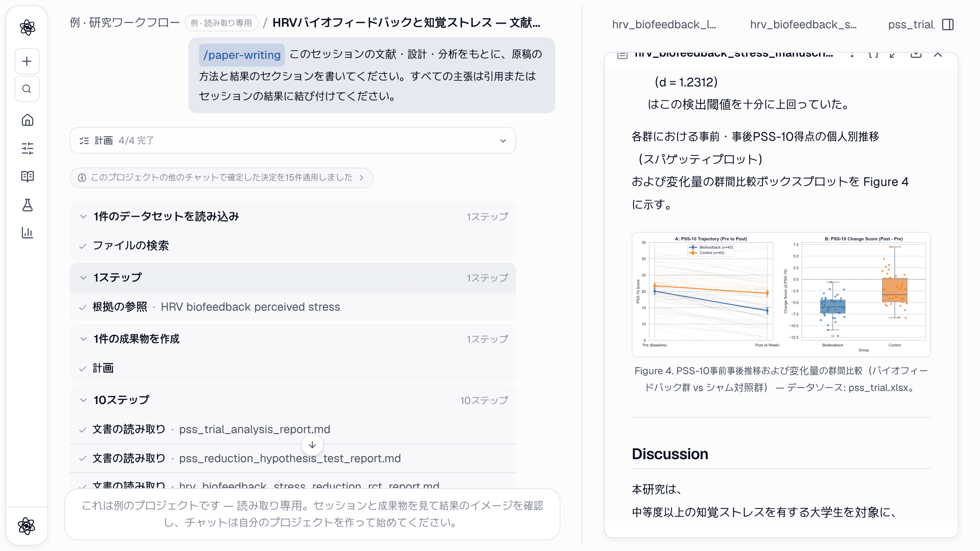
Task: Open the 計画 step under 成果物を作成
Action: (293, 368)
